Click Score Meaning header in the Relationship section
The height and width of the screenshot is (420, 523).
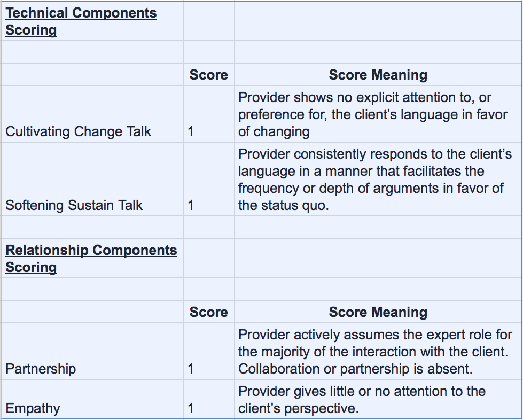click(x=378, y=313)
